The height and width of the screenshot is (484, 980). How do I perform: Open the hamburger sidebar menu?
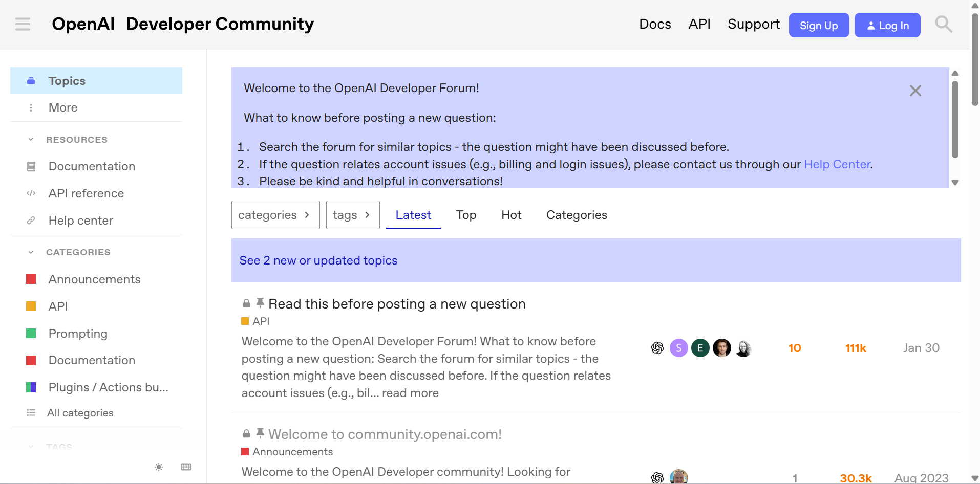coord(23,24)
